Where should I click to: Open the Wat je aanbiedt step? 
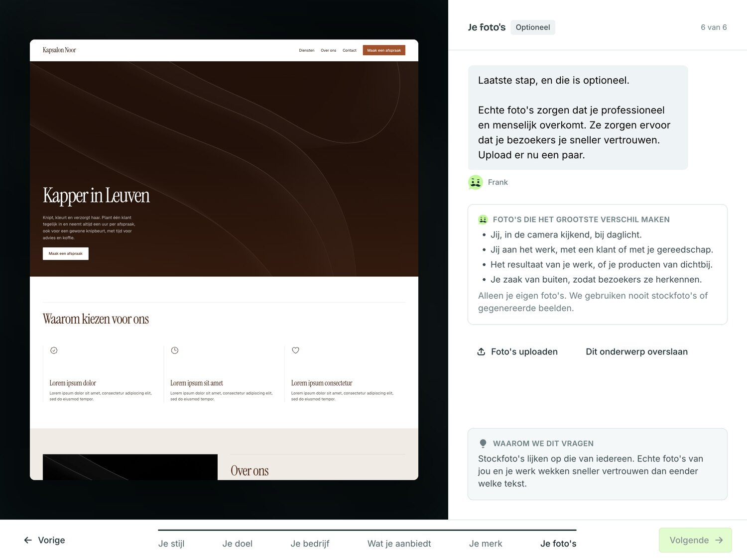(399, 544)
